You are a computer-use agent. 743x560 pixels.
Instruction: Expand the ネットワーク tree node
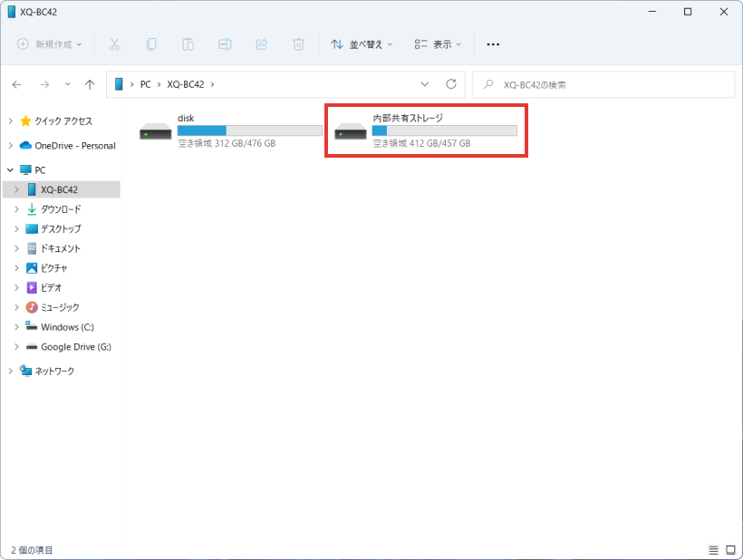11,371
